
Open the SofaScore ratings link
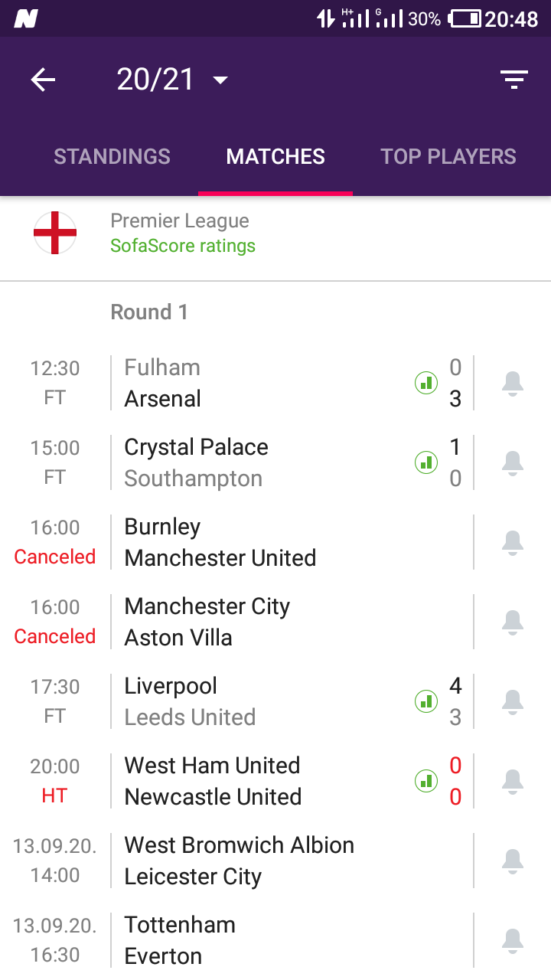[183, 246]
